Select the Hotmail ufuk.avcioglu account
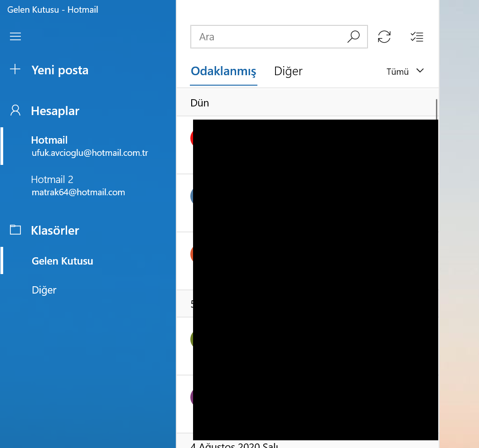Image resolution: width=479 pixels, height=448 pixels. [88, 146]
